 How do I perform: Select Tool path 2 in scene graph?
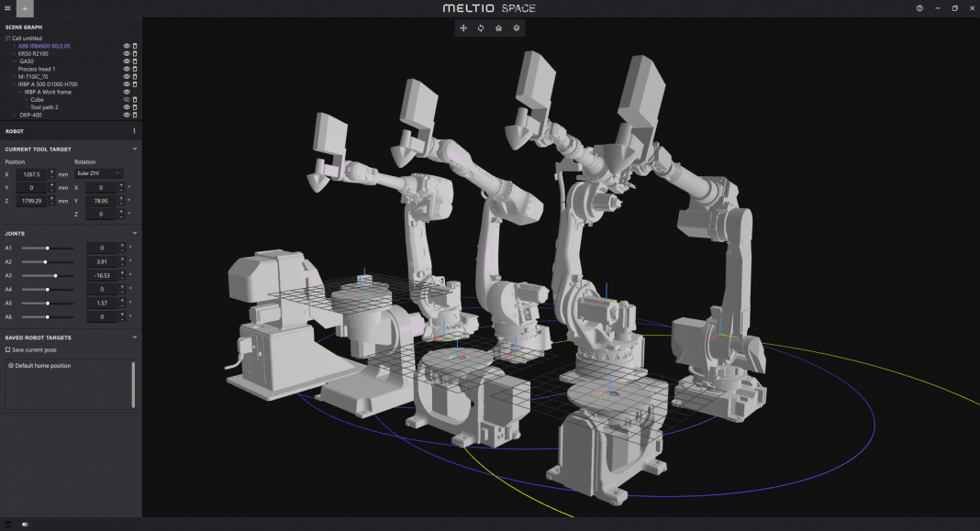(44, 106)
